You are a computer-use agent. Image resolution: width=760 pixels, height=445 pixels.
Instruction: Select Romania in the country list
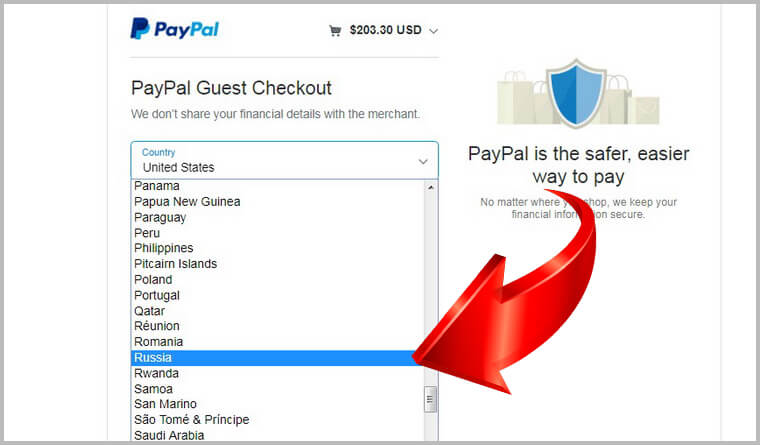tap(277, 342)
